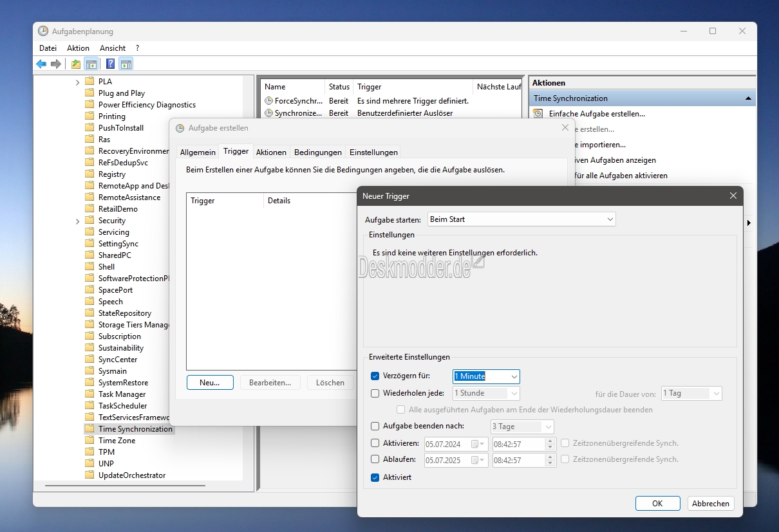Image resolution: width=779 pixels, height=532 pixels.
Task: Click the SynchronizeTime task clock icon
Action: click(x=269, y=113)
